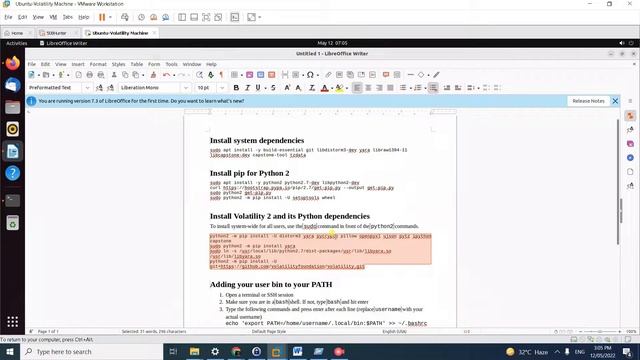Viewport: 640px width, 360px height.
Task: Click the Increase Indent icon
Action: pos(447,88)
